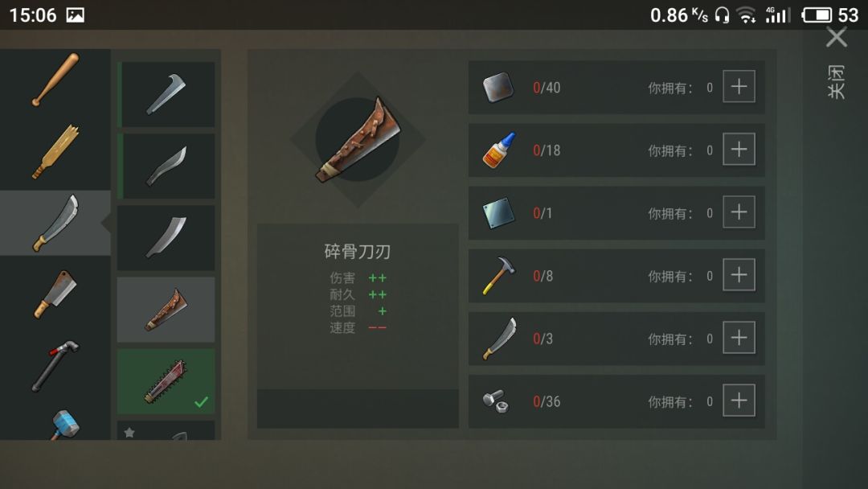
Task: Select the meat cleaver weapon
Action: coord(55,294)
